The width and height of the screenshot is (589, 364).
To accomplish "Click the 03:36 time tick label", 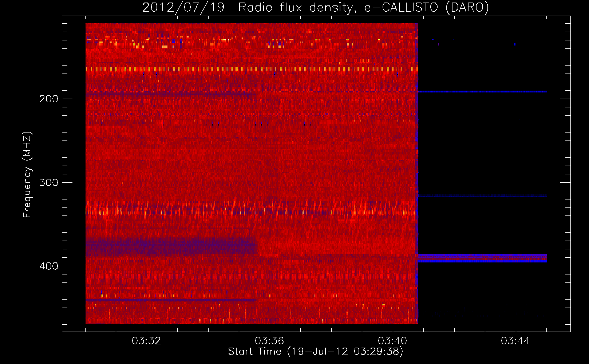I will coord(269,341).
